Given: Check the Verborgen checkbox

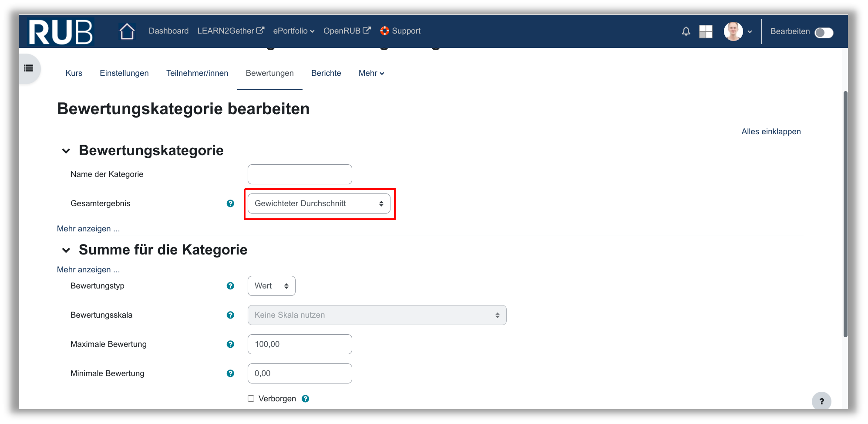Looking at the screenshot, I should click(x=251, y=399).
